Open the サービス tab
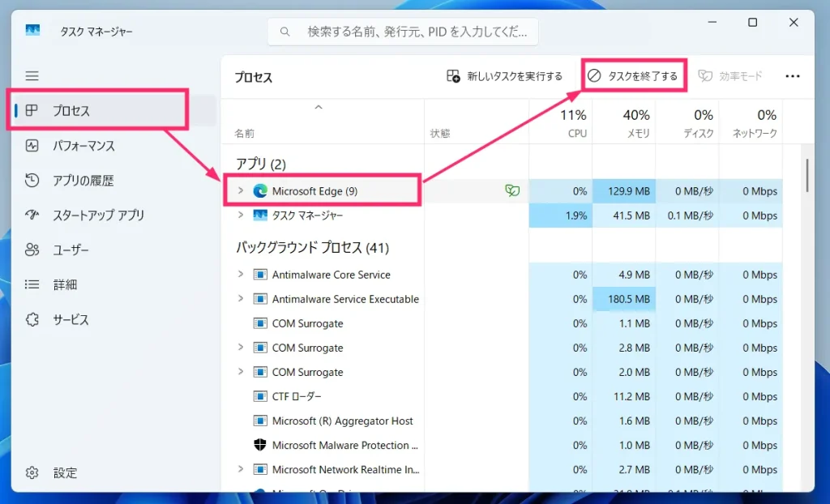This screenshot has height=504, width=830. pyautogui.click(x=114, y=320)
